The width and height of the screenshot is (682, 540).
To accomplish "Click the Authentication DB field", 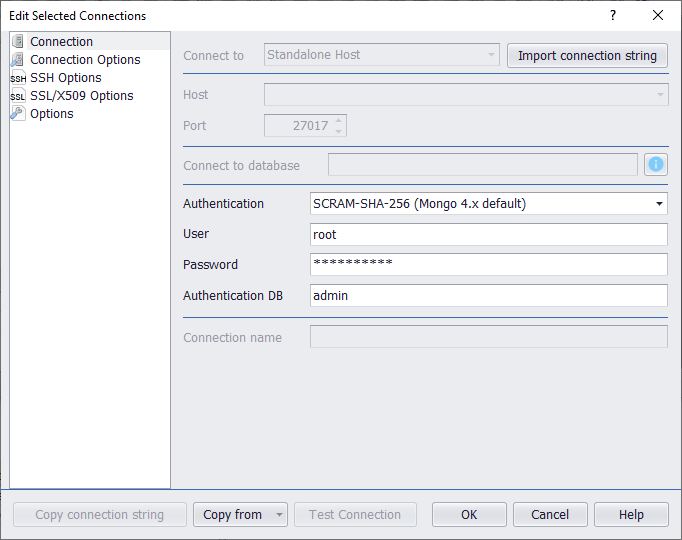I will (x=489, y=296).
